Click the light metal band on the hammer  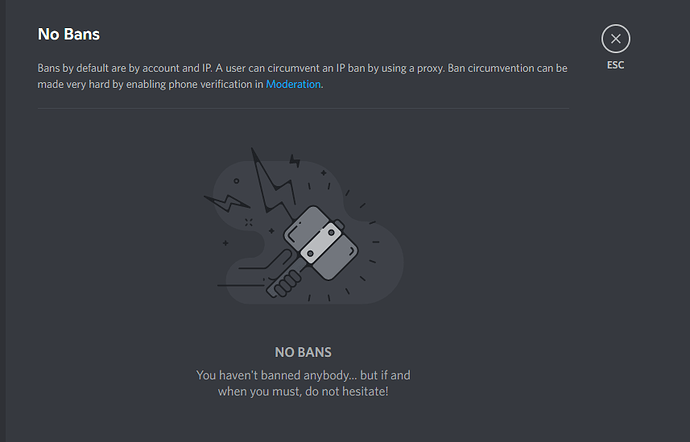[x=321, y=243]
